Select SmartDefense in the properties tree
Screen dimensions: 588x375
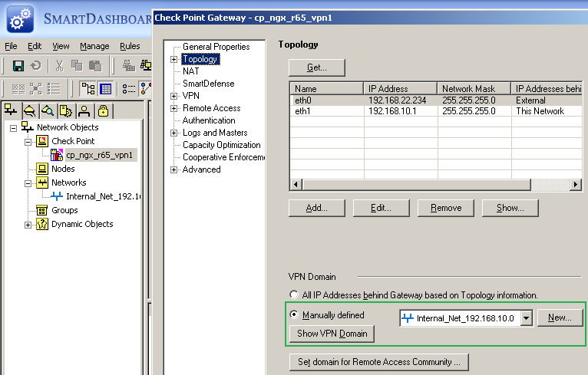tap(209, 84)
